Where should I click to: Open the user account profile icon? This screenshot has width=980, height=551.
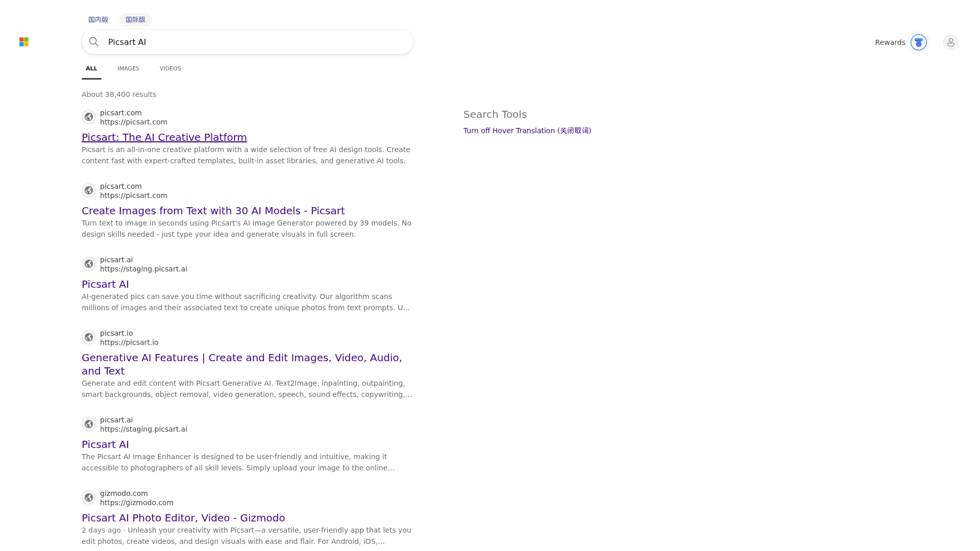click(x=951, y=42)
